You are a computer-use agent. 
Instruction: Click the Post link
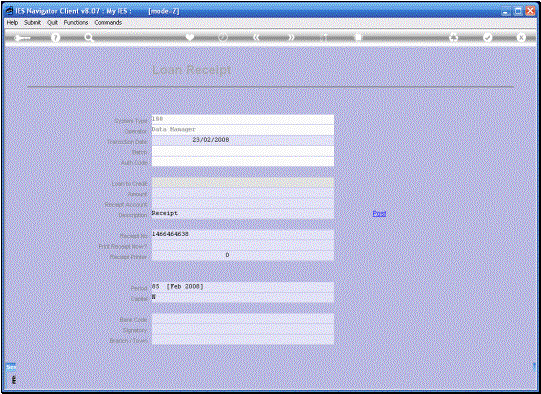click(379, 214)
